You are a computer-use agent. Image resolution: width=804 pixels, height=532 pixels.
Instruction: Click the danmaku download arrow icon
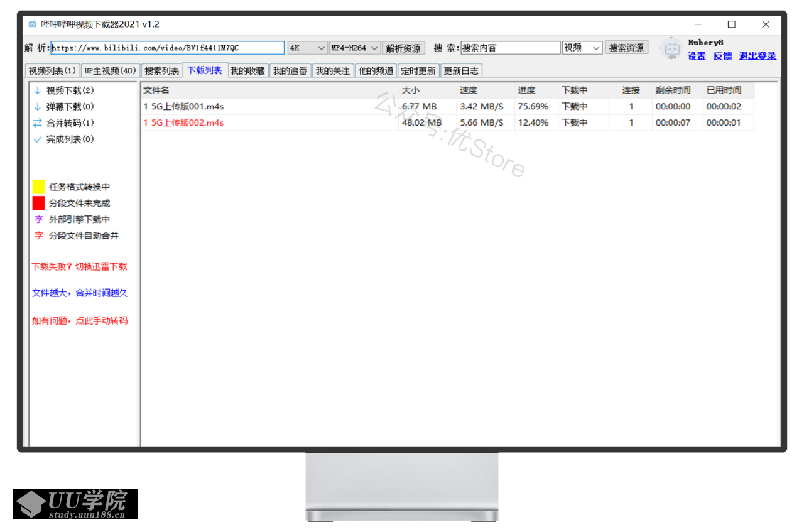38,107
